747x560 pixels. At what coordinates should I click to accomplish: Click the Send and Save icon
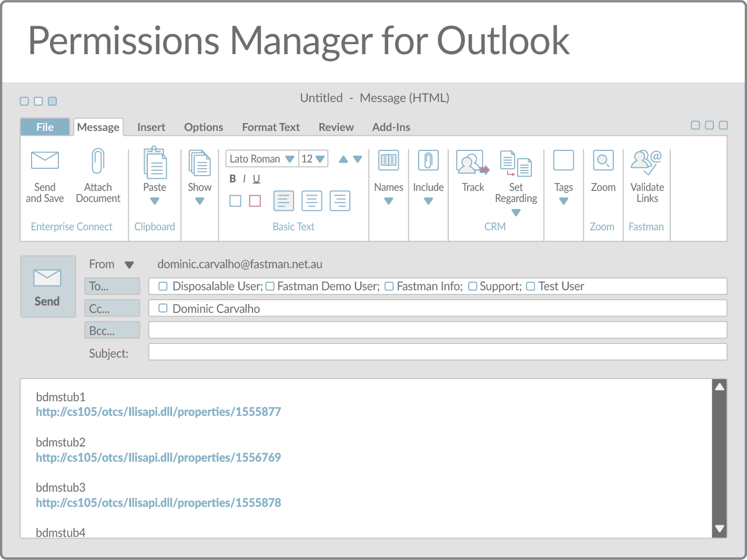point(45,160)
